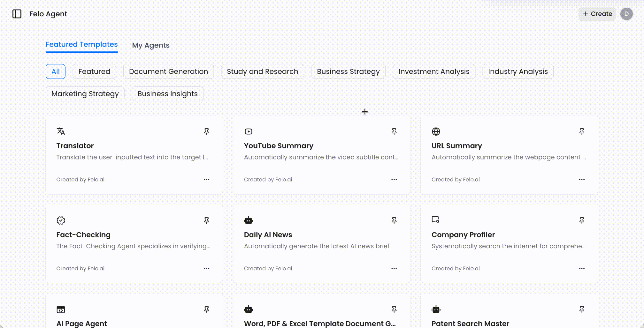The image size is (644, 328).
Task: Click the Translator language icon
Action: [61, 131]
